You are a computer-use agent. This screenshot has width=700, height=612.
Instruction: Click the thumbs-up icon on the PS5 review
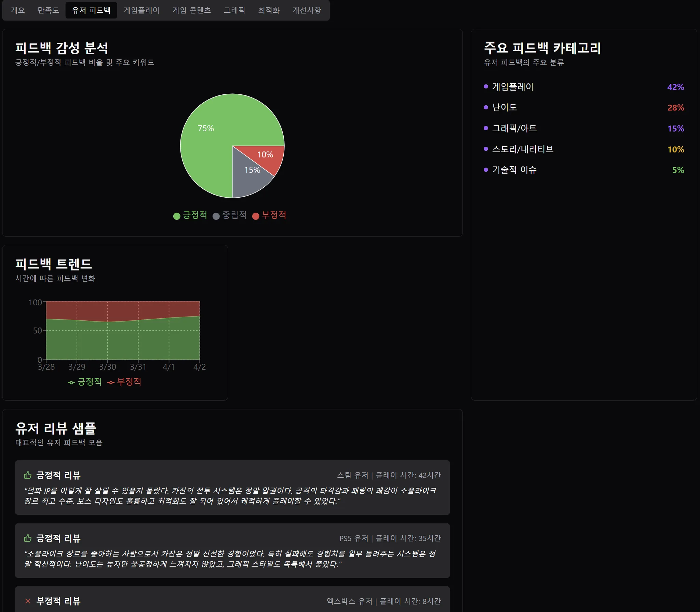click(27, 538)
